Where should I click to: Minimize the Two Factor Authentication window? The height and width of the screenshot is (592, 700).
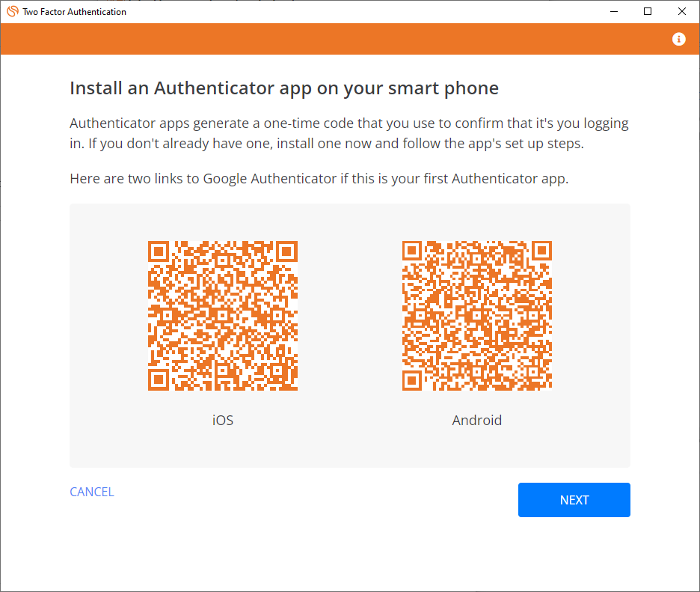click(614, 12)
